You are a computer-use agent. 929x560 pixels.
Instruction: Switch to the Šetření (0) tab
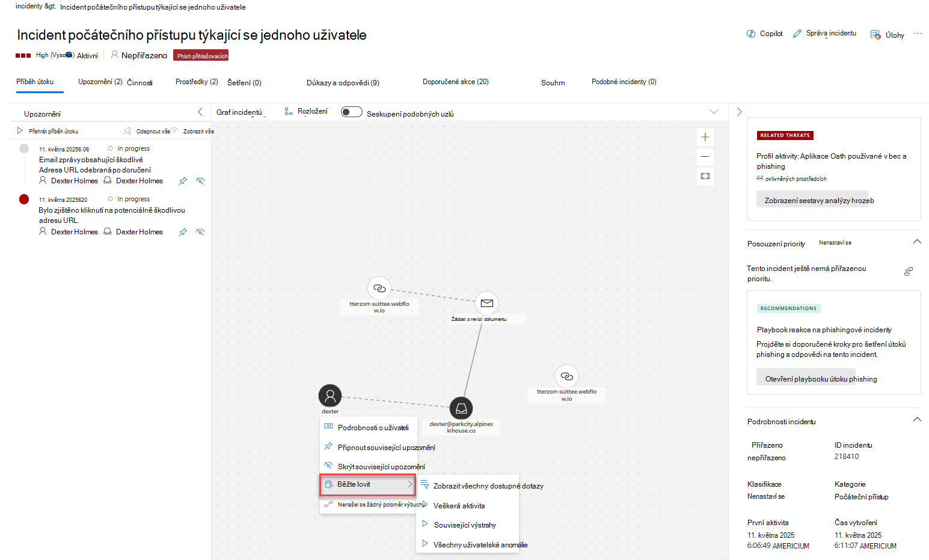pyautogui.click(x=244, y=83)
